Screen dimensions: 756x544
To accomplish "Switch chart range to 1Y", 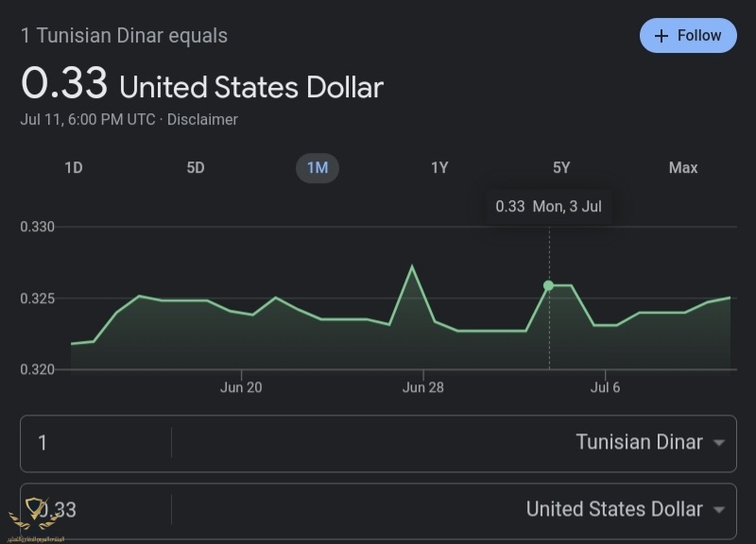I will pyautogui.click(x=439, y=168).
